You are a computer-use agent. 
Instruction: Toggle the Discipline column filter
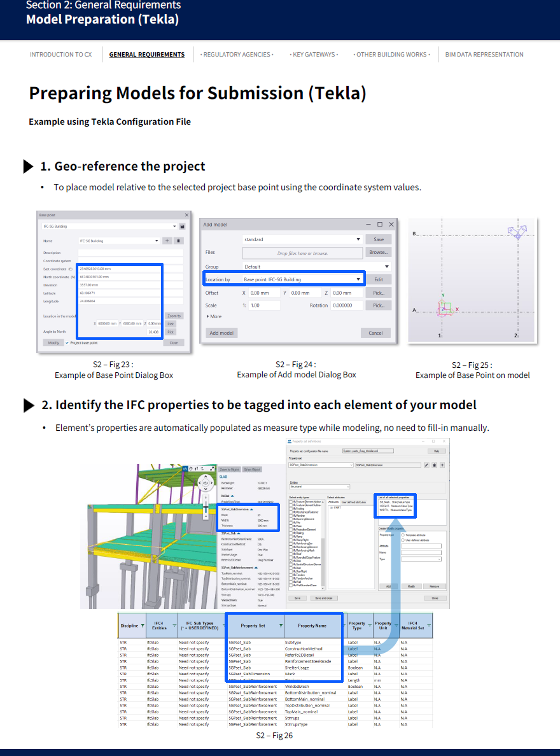[x=143, y=626]
